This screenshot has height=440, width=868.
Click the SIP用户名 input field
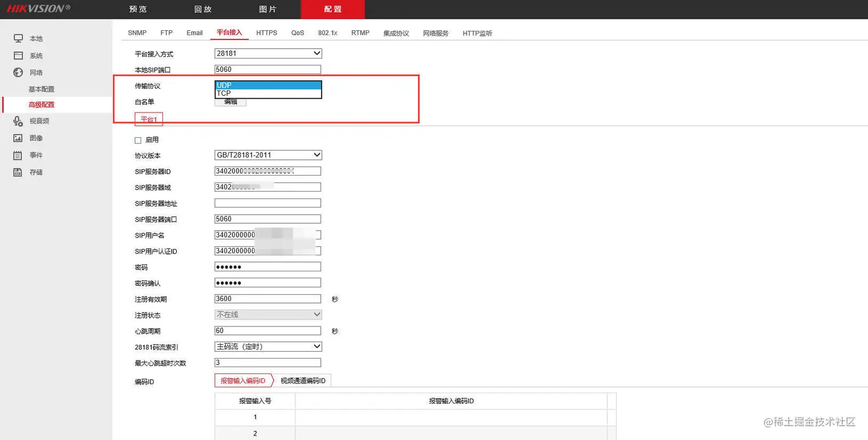[268, 235]
